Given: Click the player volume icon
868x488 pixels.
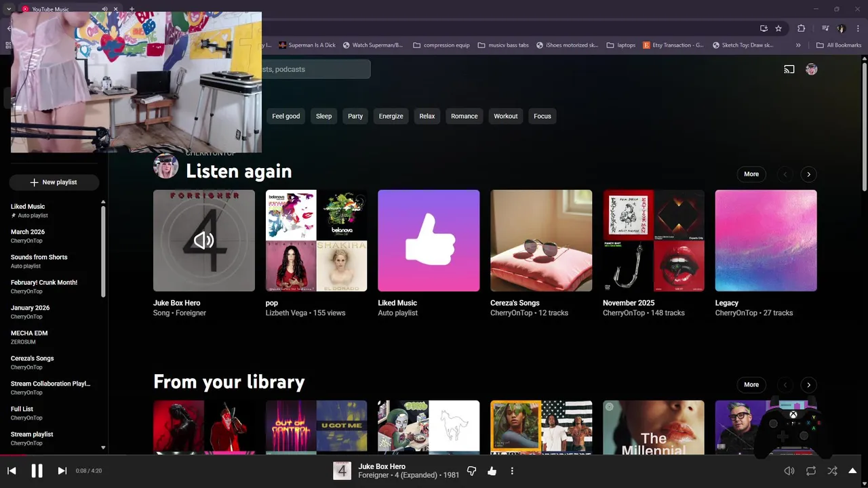Looking at the screenshot, I should click(x=789, y=470).
